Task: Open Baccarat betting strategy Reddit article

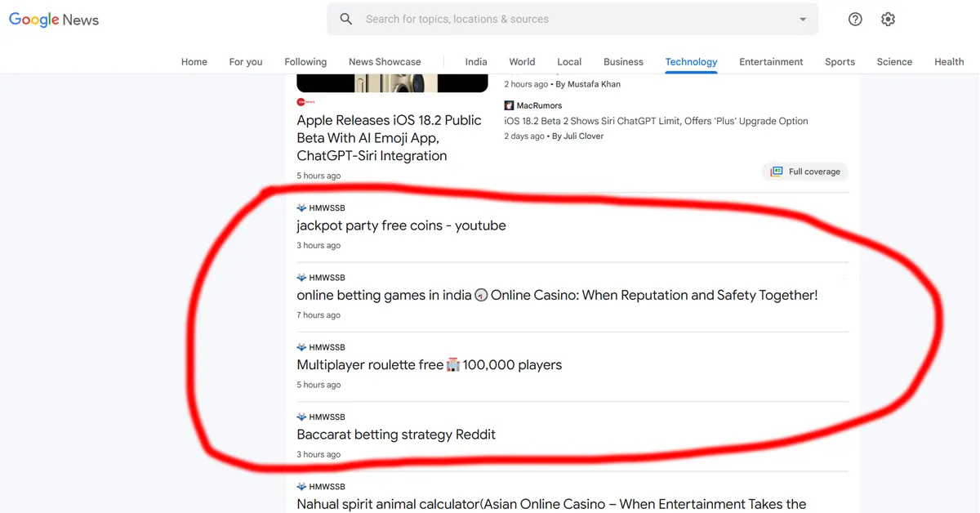Action: pos(396,435)
